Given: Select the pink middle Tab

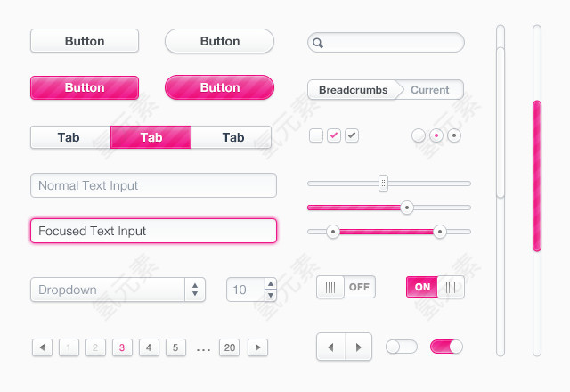Looking at the screenshot, I should click(x=151, y=137).
